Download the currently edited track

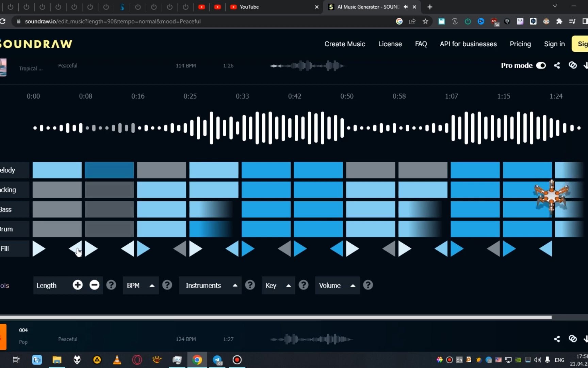[x=586, y=65]
